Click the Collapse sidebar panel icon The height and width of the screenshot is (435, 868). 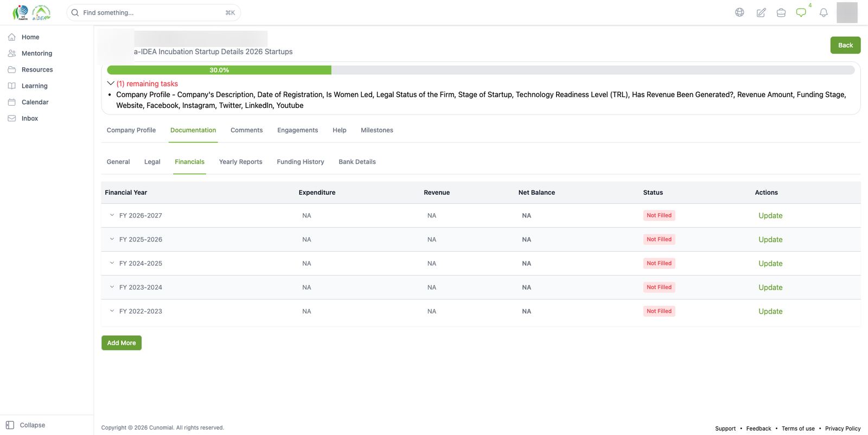pyautogui.click(x=10, y=425)
